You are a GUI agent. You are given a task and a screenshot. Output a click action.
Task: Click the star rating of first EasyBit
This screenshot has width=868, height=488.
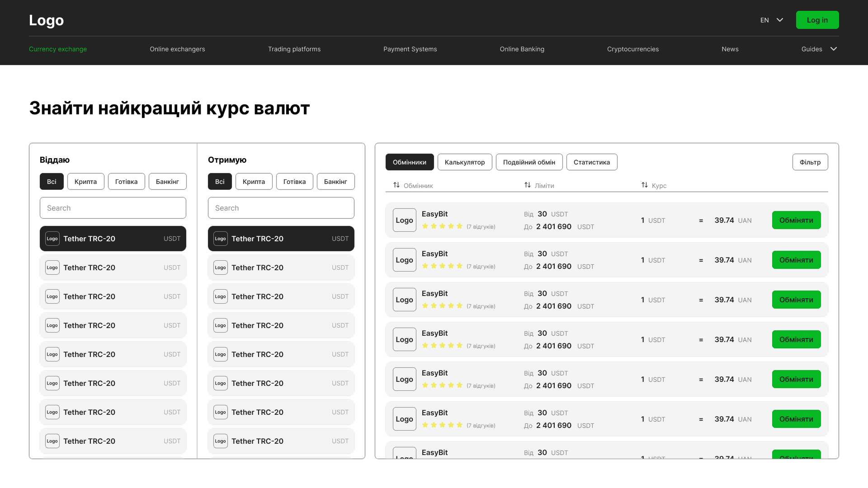[x=442, y=226]
